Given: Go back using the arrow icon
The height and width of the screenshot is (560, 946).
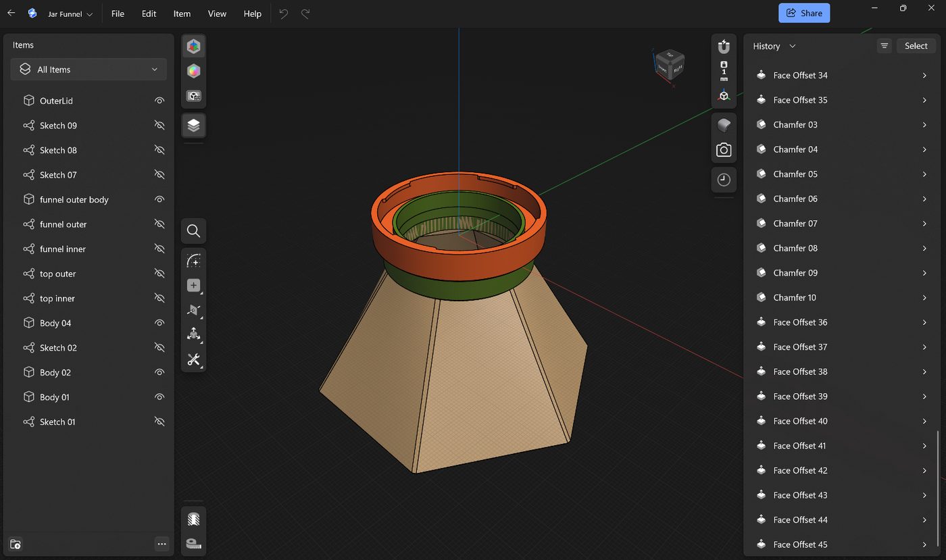Looking at the screenshot, I should 11,13.
